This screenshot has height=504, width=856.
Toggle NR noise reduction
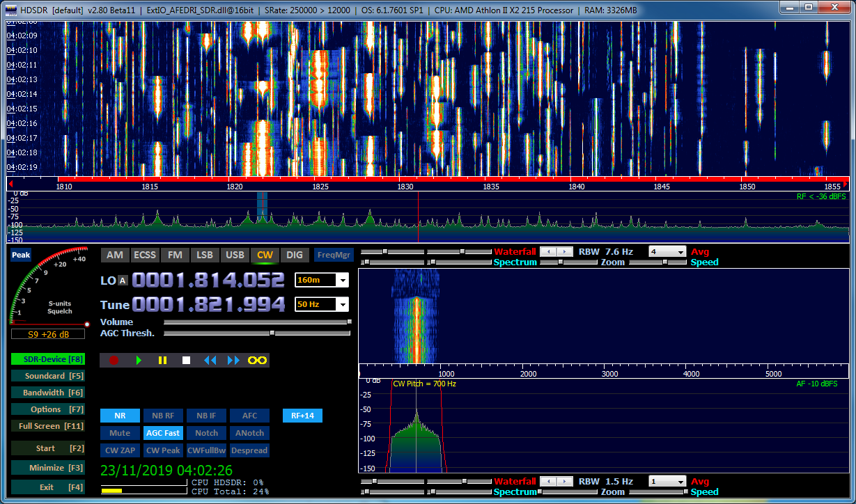tap(120, 416)
